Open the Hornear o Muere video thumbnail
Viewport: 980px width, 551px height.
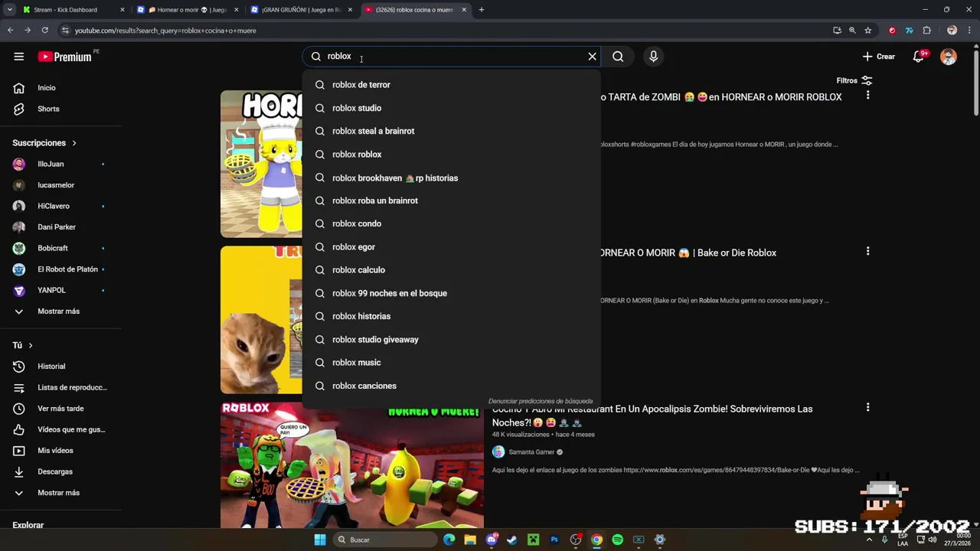[352, 465]
